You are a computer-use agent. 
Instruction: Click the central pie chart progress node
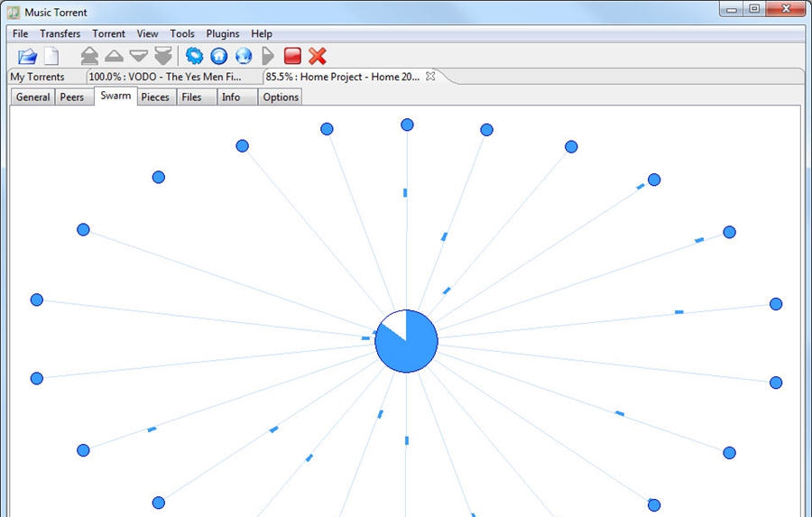pyautogui.click(x=406, y=341)
